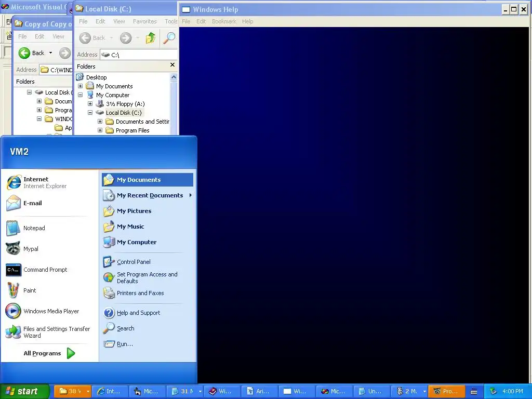The width and height of the screenshot is (532, 399).
Task: Open the grouped 38 folders taskbar dropdown
Action: [x=88, y=391]
